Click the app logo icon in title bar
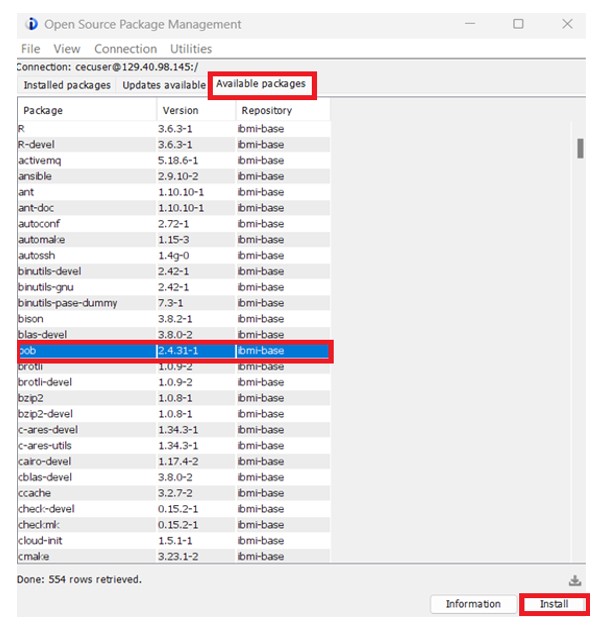The image size is (599, 630). click(31, 24)
